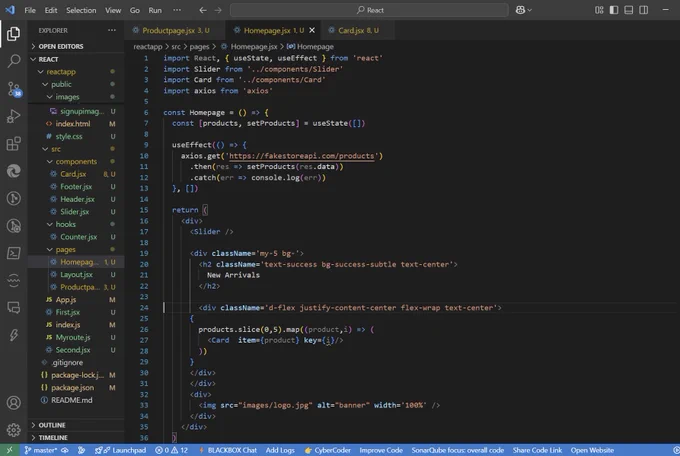Open CyberCoder from status bar
The width and height of the screenshot is (680, 456).
[x=327, y=450]
